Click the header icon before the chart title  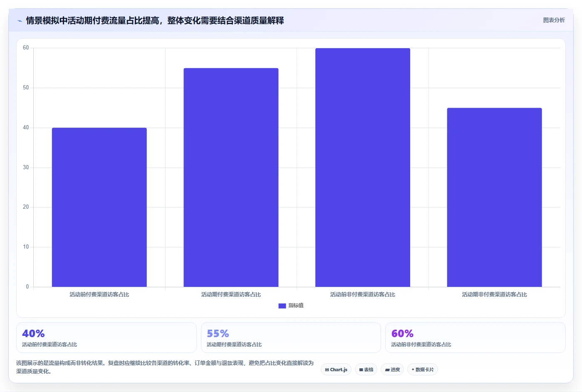pos(20,21)
